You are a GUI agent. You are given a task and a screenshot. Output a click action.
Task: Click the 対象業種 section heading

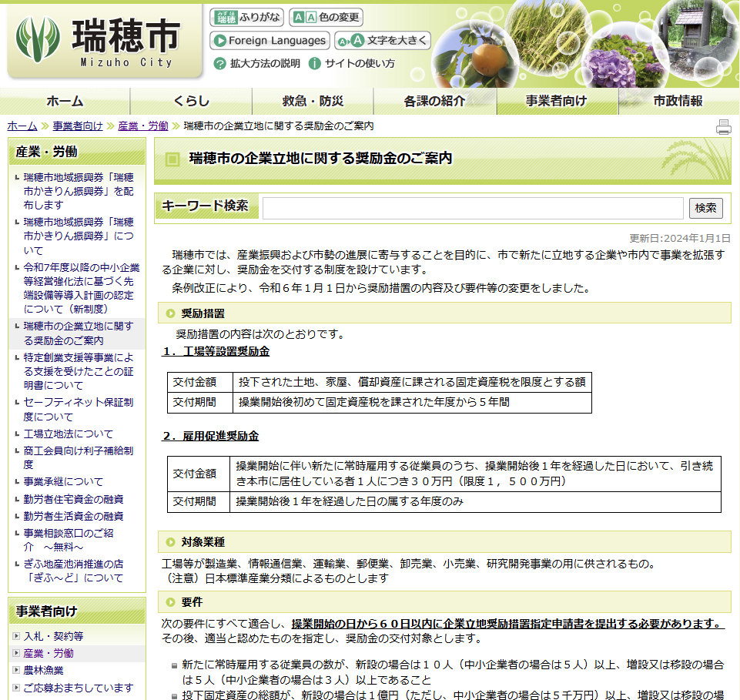[x=203, y=542]
